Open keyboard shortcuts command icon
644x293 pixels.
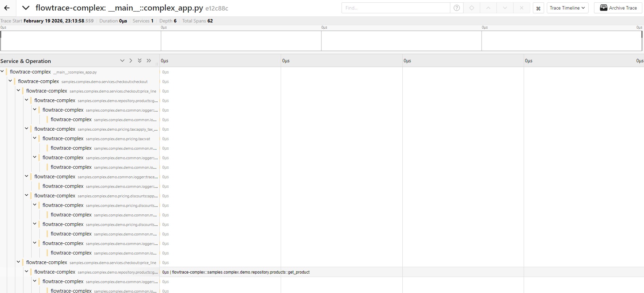[x=538, y=8]
